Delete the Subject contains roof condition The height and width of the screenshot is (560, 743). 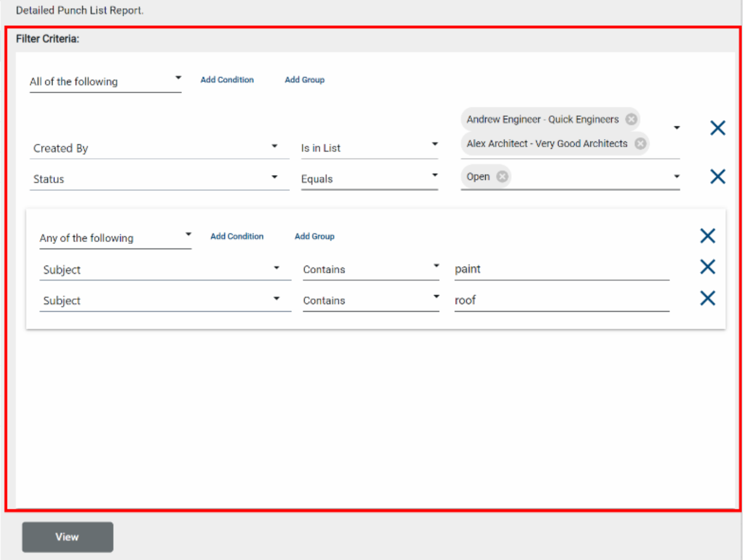(x=708, y=298)
